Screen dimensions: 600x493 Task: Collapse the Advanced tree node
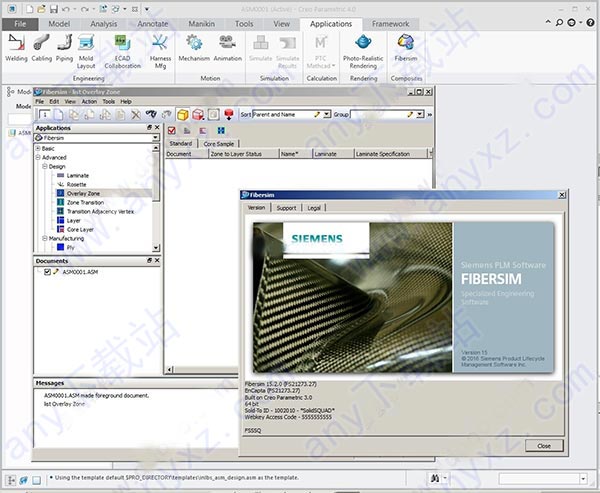pos(38,157)
